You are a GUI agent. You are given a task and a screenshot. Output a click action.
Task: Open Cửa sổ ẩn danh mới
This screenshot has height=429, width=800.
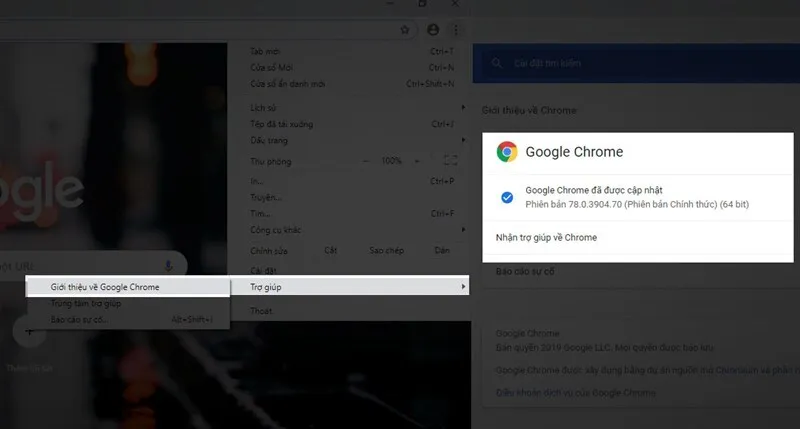[x=350, y=84]
